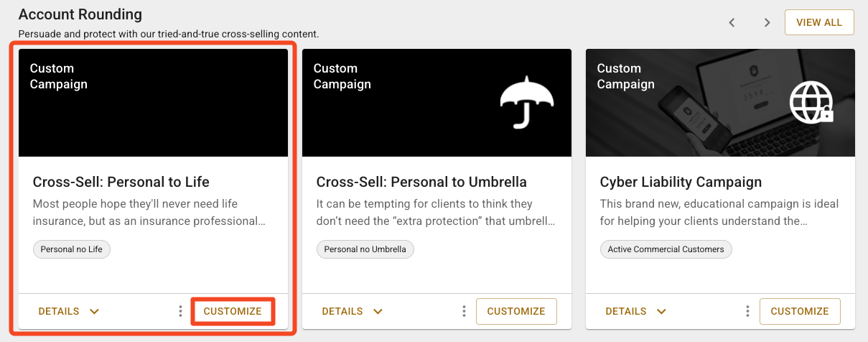Select the Active Commercial Customers tag
This screenshot has height=342, width=868.
666,249
